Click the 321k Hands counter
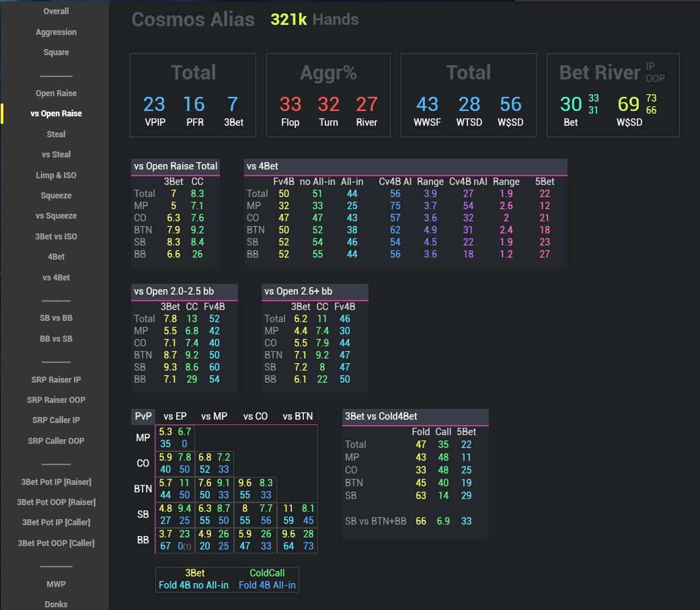Image resolution: width=700 pixels, height=610 pixels. coord(288,20)
